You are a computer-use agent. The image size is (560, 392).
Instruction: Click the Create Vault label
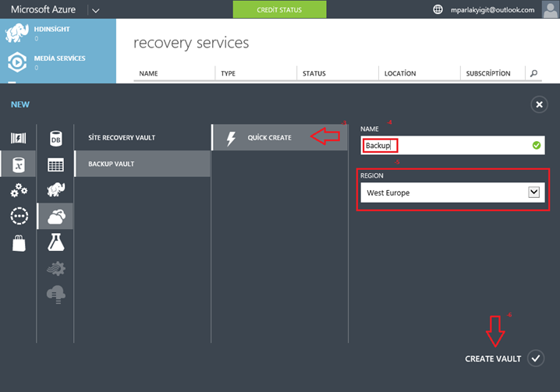click(493, 358)
